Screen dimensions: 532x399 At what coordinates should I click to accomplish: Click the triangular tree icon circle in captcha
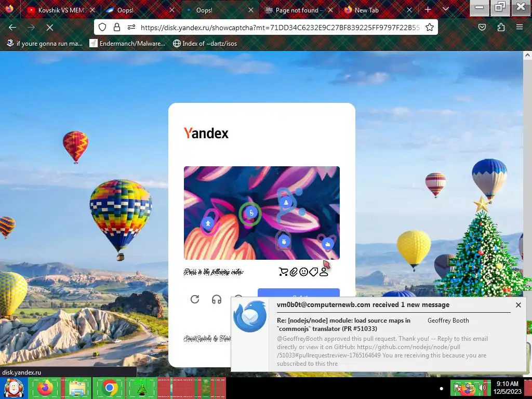[286, 203]
